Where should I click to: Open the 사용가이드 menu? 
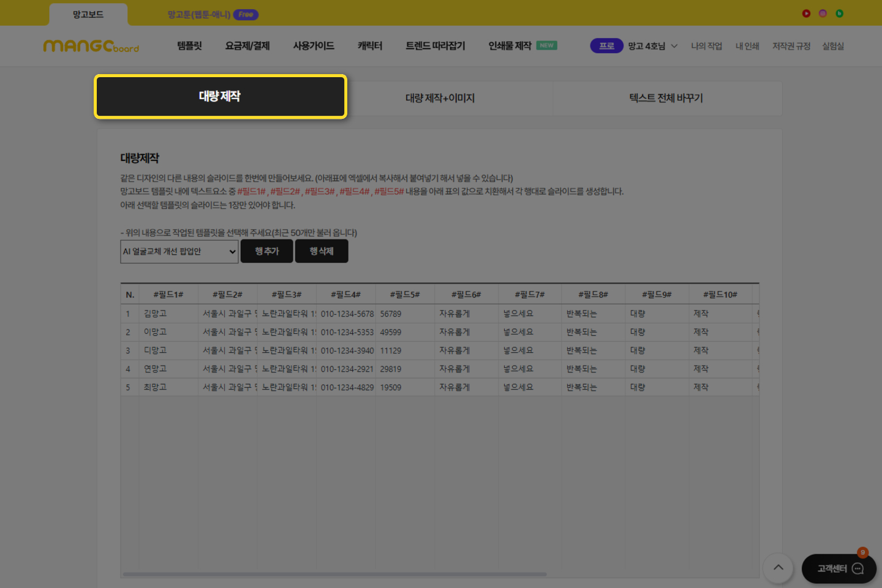[x=314, y=46]
